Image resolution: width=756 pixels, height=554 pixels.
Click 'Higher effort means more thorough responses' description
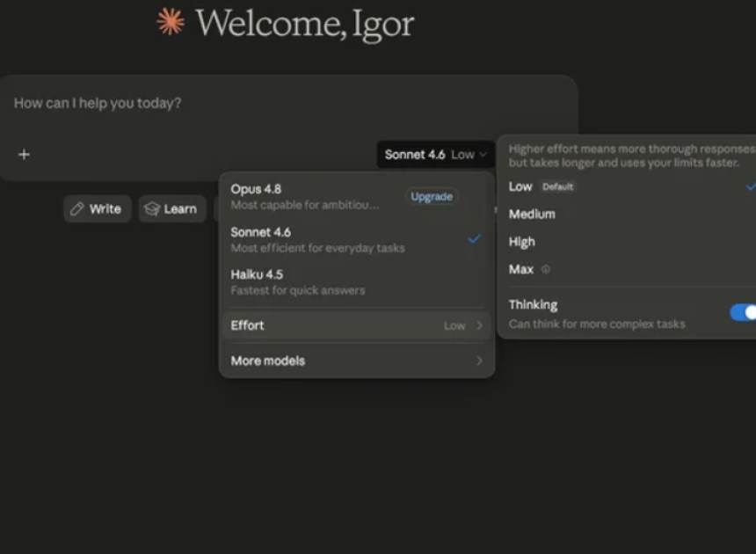pos(631,156)
